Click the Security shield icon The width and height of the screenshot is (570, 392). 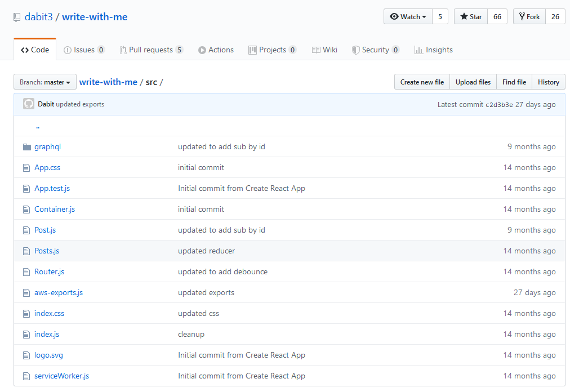(355, 50)
